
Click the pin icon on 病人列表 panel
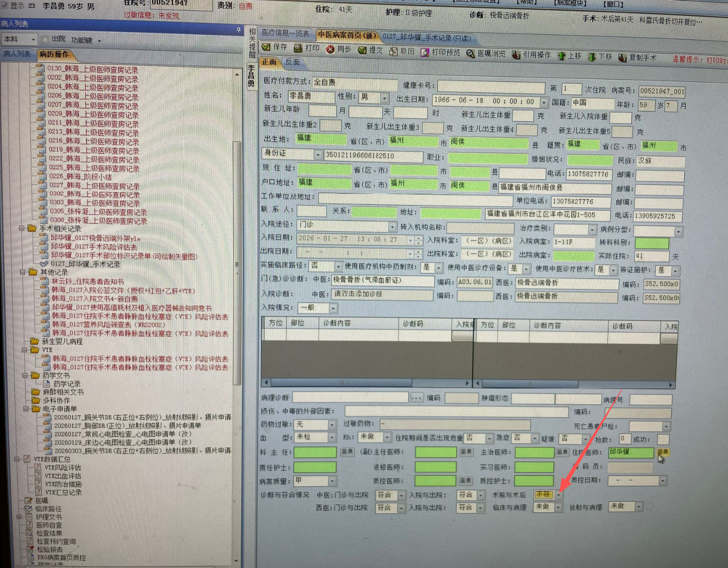point(238,30)
